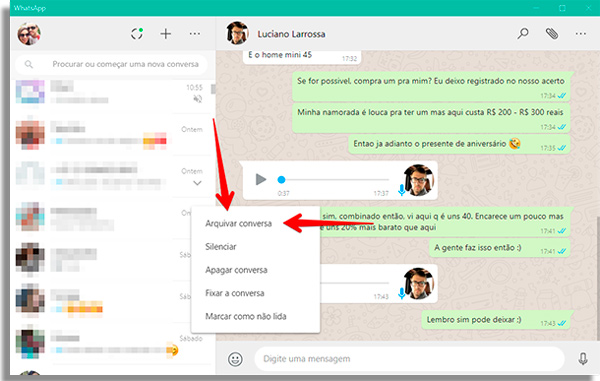This screenshot has width=600, height=381.
Task: Click muted icon on the 10:55 conversation
Action: point(197,99)
